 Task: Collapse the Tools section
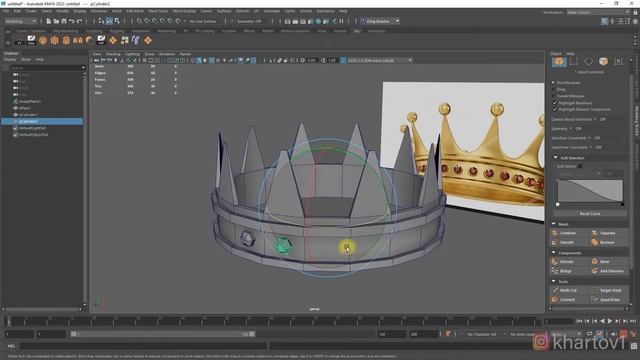click(553, 282)
